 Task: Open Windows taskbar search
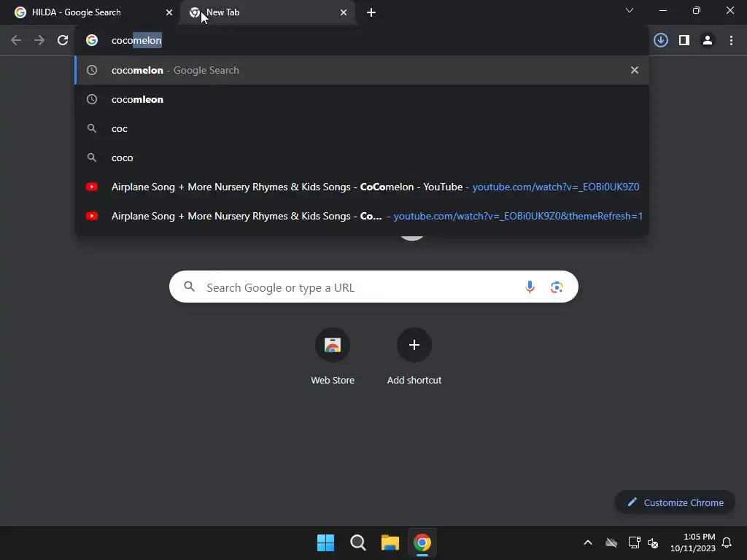pyautogui.click(x=357, y=542)
